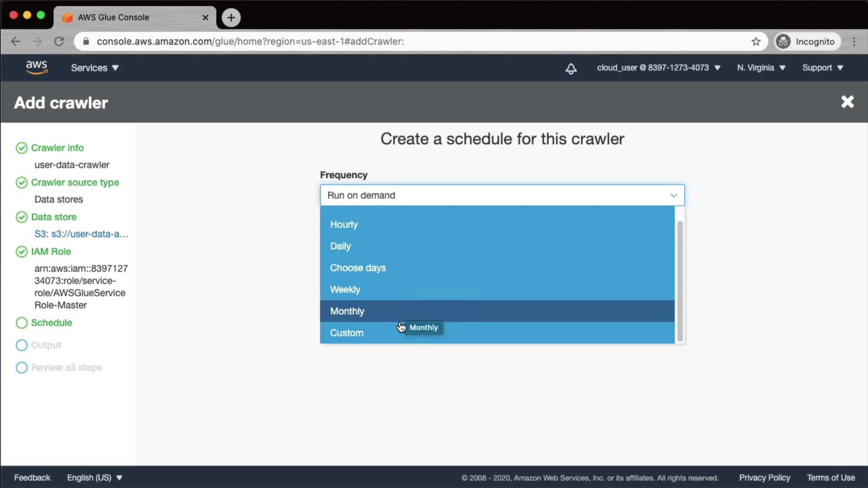Reload the page icon
This screenshot has width=868, height=488.
click(x=59, y=42)
